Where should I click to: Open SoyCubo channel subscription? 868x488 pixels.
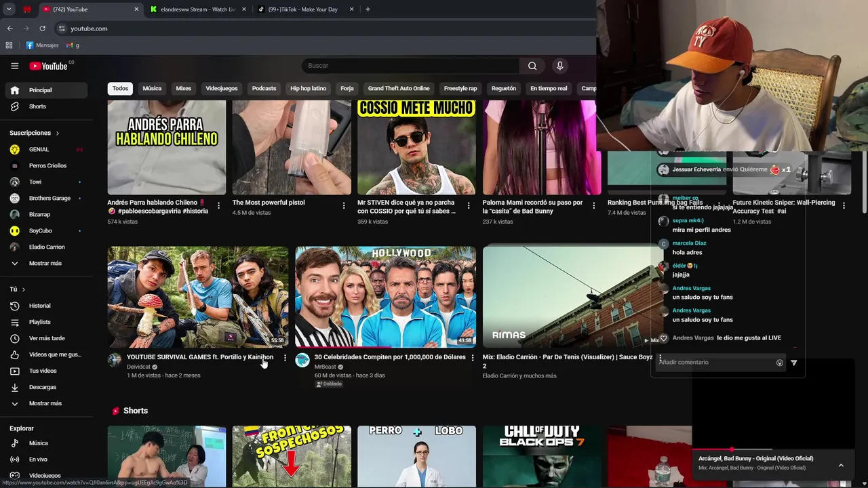(46, 230)
